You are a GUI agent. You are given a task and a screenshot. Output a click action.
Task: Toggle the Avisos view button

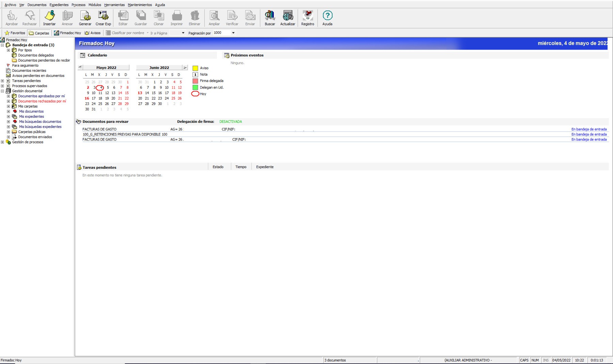(93, 33)
